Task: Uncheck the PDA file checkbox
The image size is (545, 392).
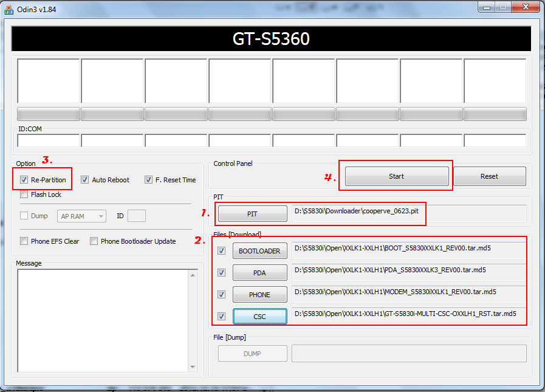Action: (x=221, y=272)
